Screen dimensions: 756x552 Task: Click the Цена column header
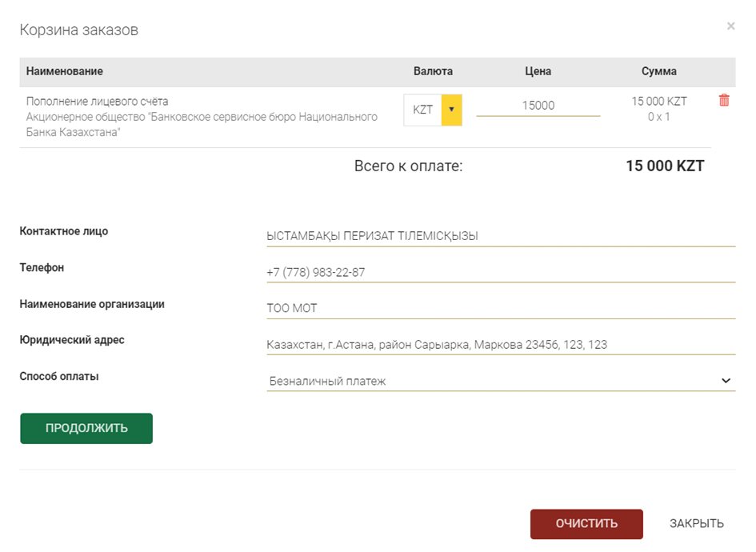point(538,72)
